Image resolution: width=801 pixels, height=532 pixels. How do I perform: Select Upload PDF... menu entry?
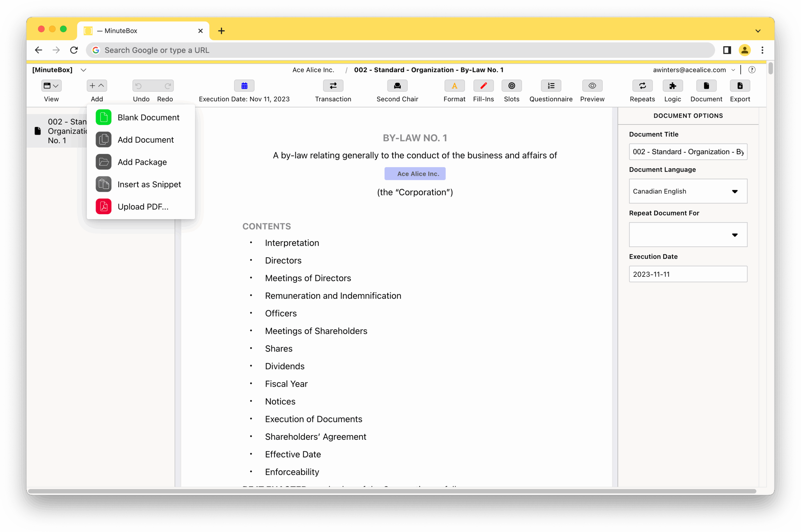coord(143,207)
